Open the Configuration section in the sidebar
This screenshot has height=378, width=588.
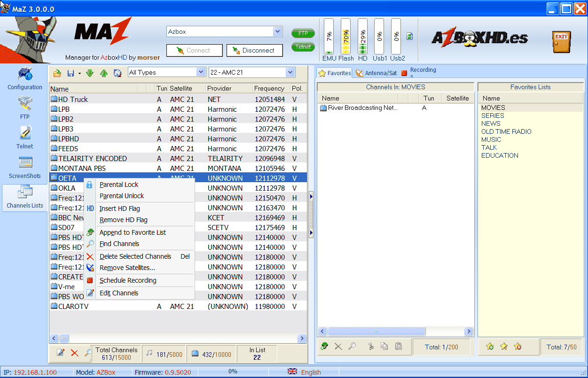(x=25, y=78)
